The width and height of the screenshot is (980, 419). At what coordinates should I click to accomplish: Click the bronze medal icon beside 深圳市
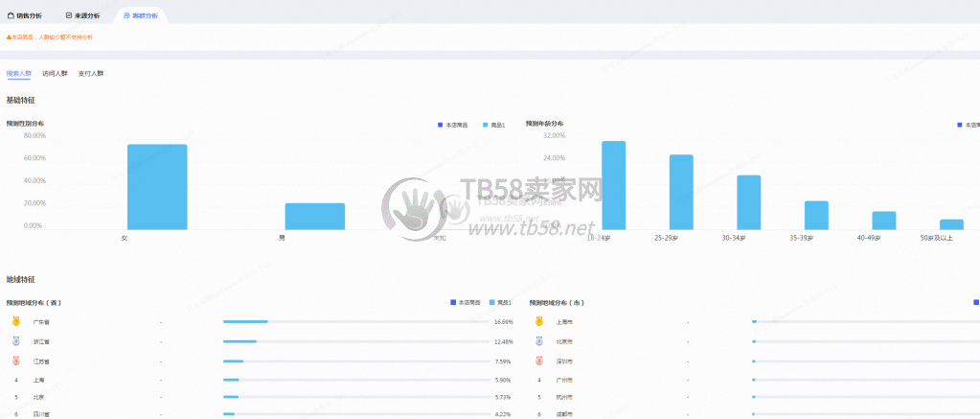coord(538,361)
